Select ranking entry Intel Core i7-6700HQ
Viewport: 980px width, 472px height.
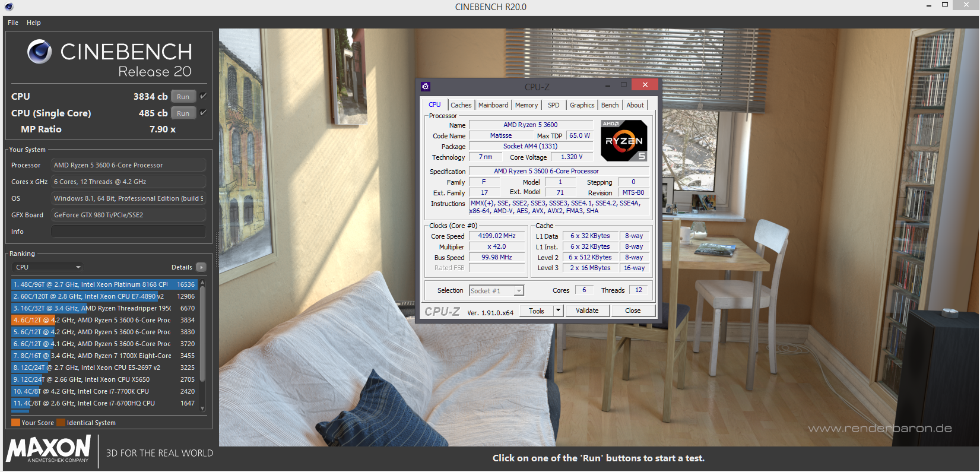coord(104,403)
